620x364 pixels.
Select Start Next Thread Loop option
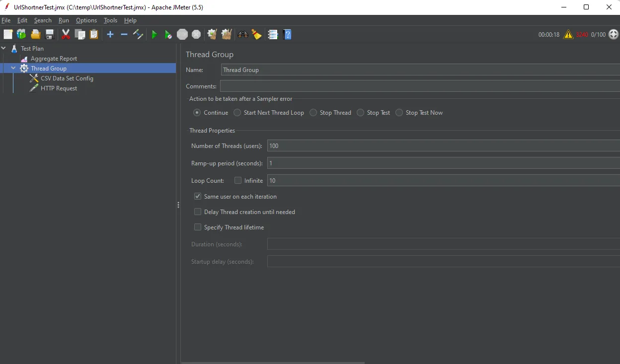tap(237, 113)
